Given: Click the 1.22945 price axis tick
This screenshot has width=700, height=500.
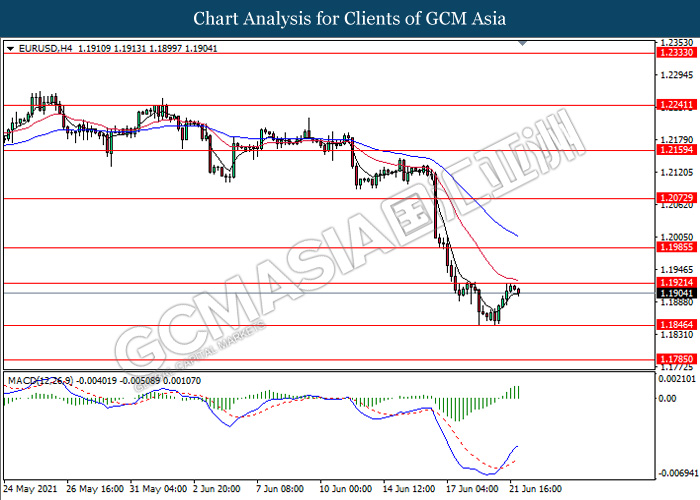Looking at the screenshot, I should [x=677, y=75].
